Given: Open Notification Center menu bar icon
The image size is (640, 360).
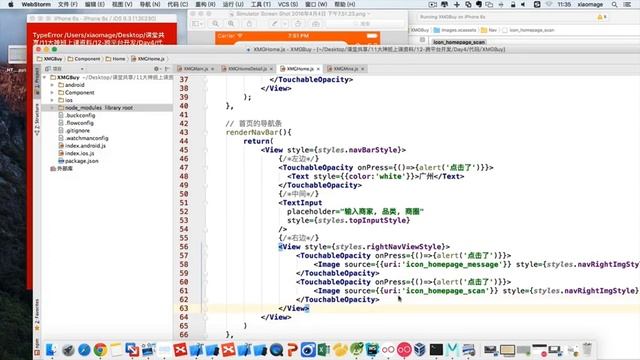Looking at the screenshot, I should click(x=627, y=4).
